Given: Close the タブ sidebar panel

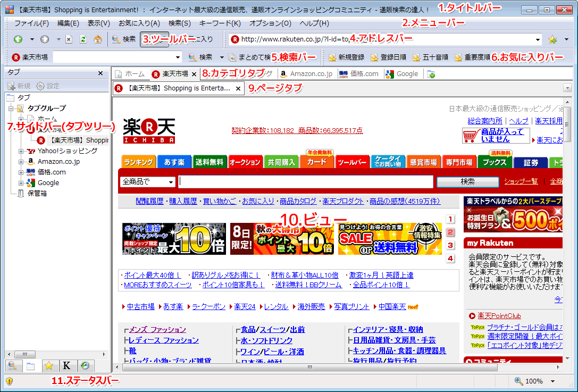Looking at the screenshot, I should (100, 73).
